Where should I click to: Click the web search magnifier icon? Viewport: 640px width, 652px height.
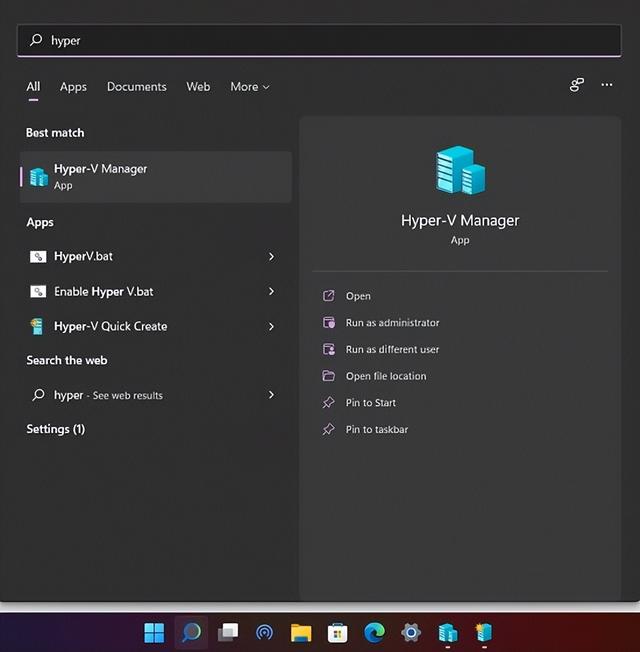click(x=38, y=395)
